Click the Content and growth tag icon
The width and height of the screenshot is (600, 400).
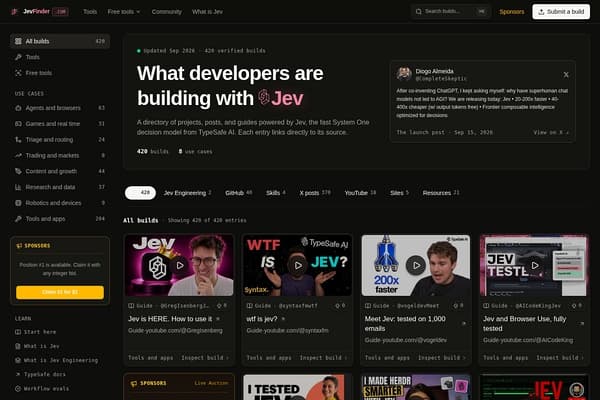tap(18, 171)
